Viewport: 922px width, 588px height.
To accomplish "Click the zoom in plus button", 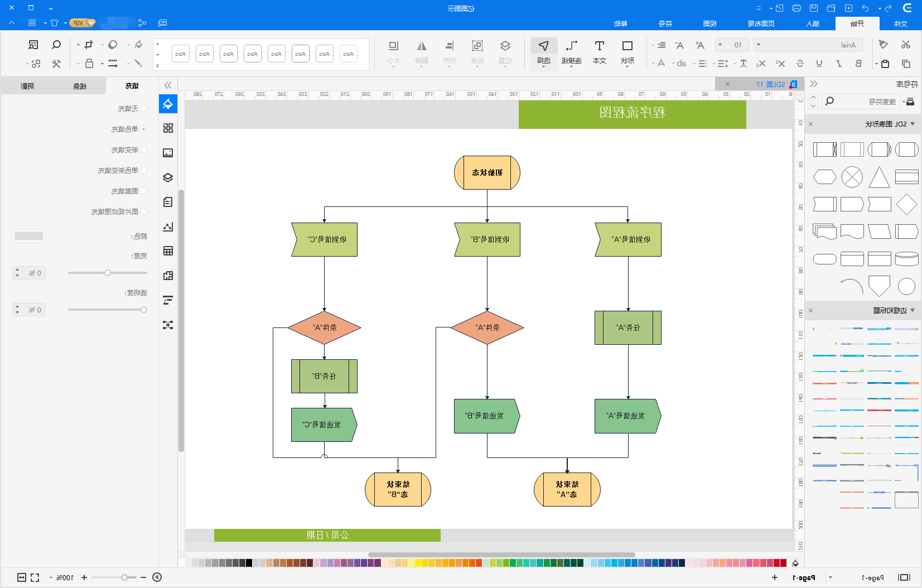I will point(84,577).
